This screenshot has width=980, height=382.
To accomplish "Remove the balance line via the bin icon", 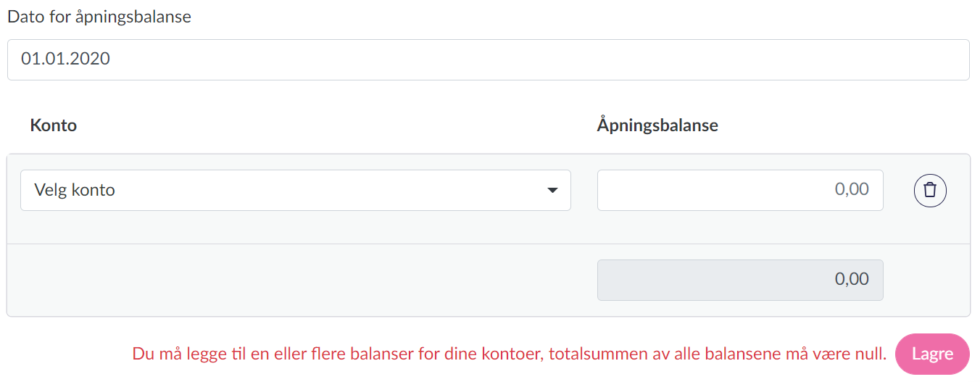I will click(930, 190).
